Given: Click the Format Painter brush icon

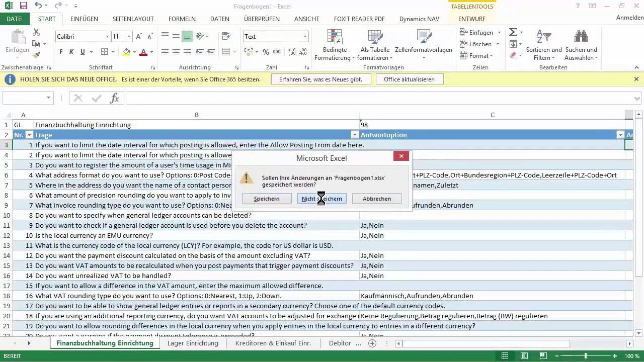Looking at the screenshot, I should pyautogui.click(x=36, y=55).
